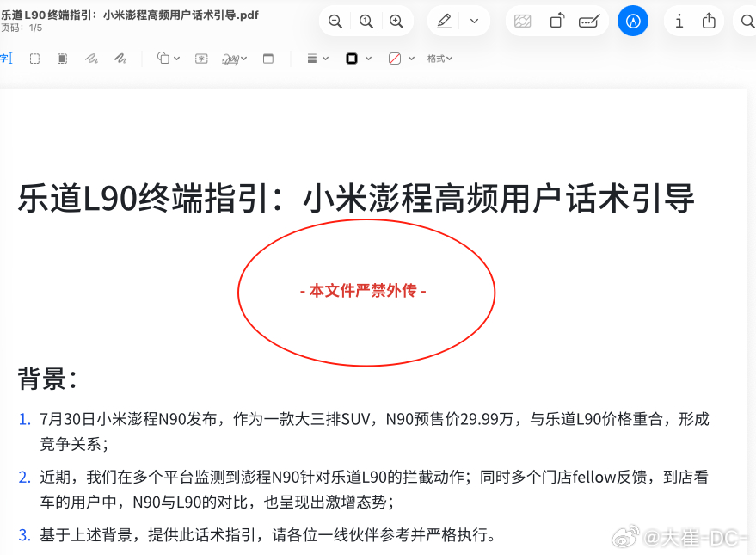Click the fill color swatch with slash
The height and width of the screenshot is (555, 756).
coord(395,59)
